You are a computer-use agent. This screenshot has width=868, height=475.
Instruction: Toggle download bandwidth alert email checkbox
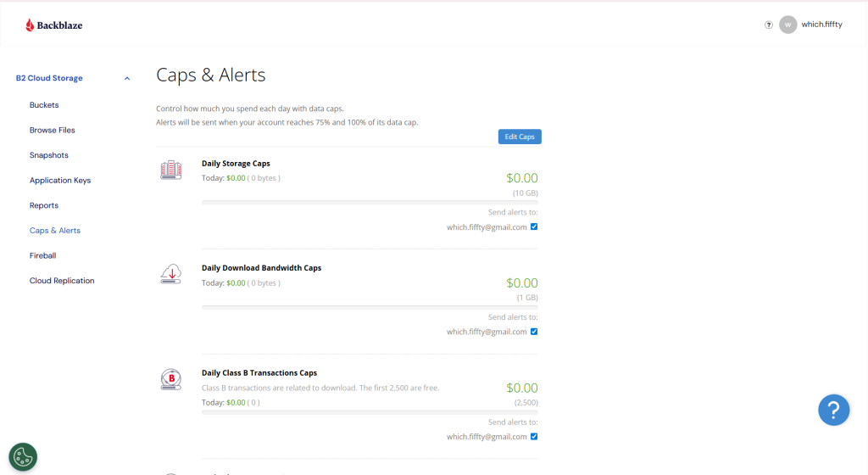click(534, 332)
